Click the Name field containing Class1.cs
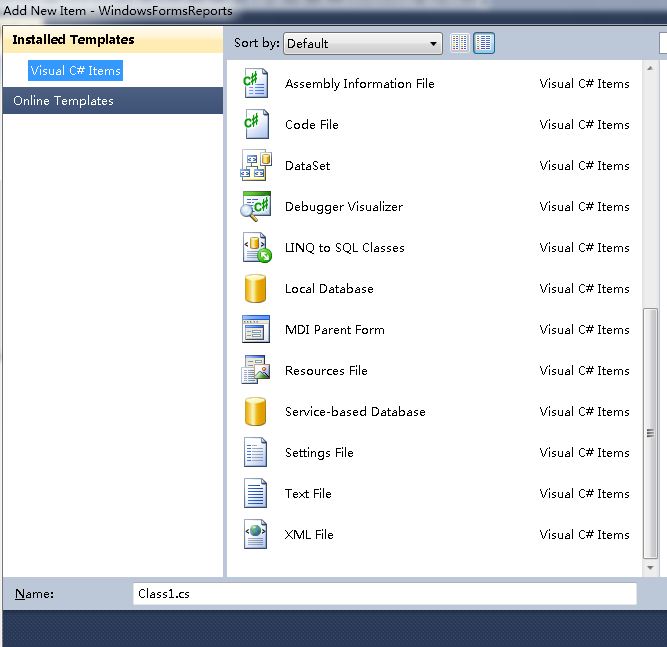The width and height of the screenshot is (667, 647). pyautogui.click(x=385, y=593)
